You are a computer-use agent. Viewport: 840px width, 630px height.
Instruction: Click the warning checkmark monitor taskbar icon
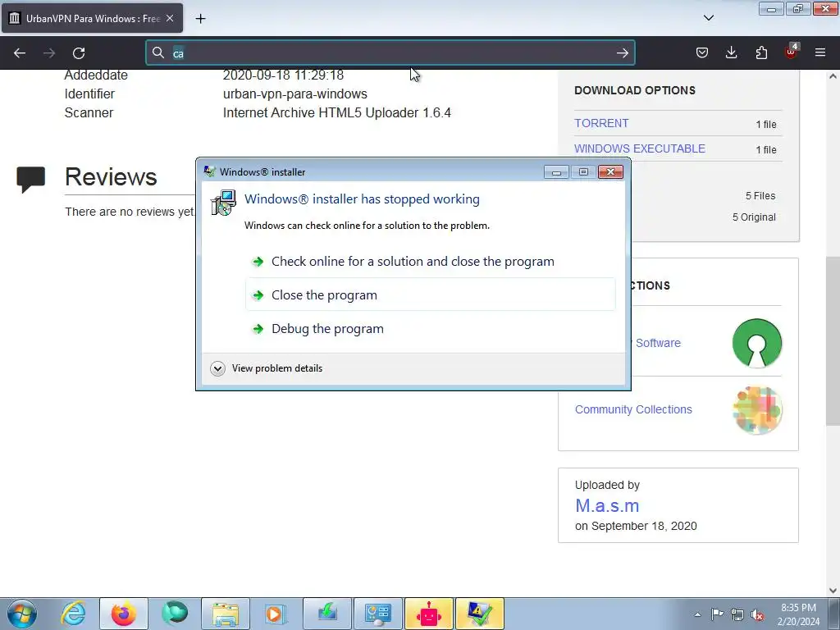click(480, 614)
